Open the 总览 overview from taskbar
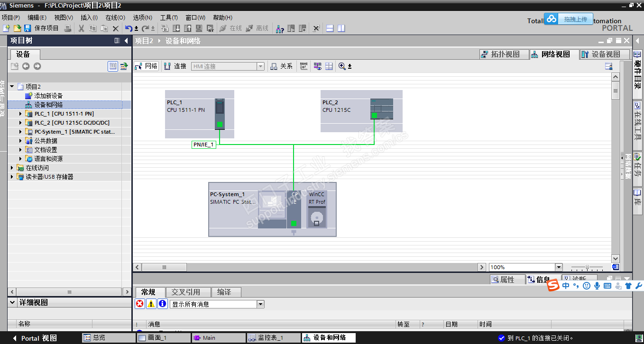644x344 pixels. [x=109, y=338]
